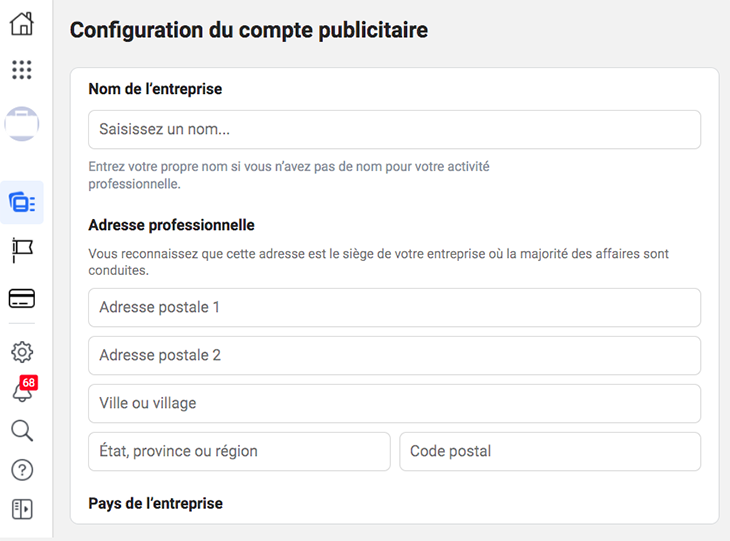Show notifications from the bell icon

[x=21, y=392]
